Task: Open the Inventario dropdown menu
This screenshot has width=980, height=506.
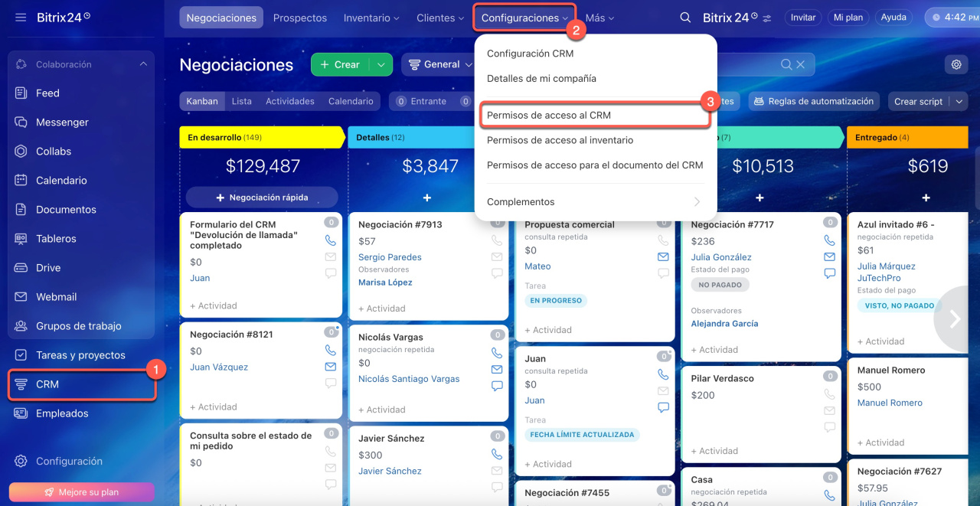Action: (x=371, y=18)
